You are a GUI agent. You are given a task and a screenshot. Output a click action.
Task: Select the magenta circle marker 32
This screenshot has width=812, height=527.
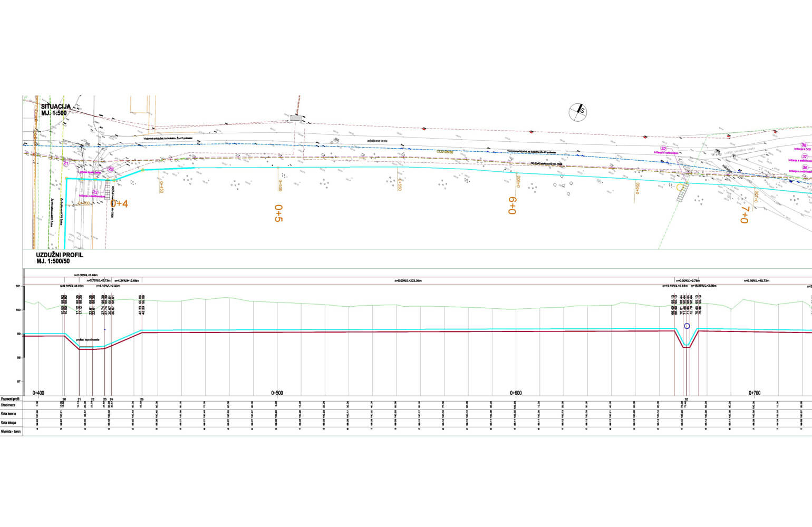(x=663, y=149)
